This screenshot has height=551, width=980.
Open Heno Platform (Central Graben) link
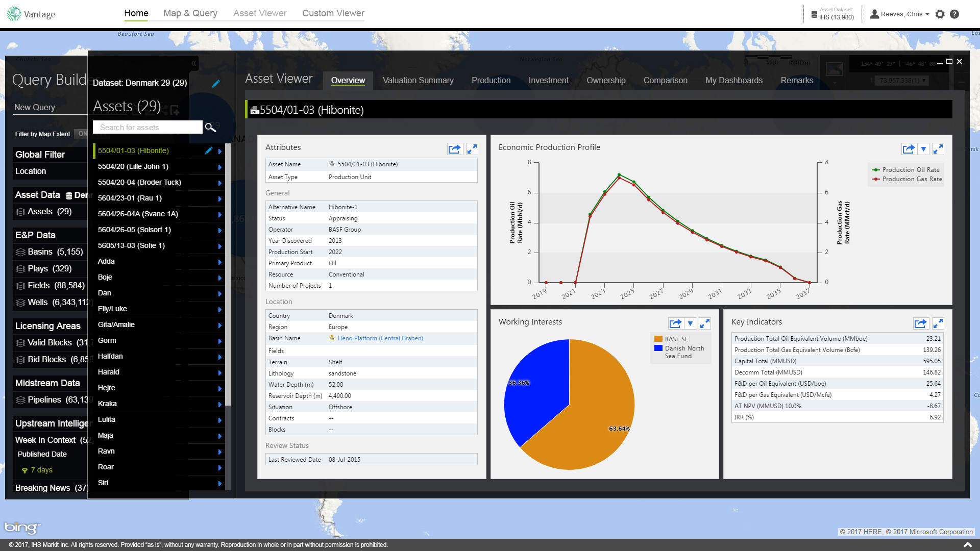point(380,338)
